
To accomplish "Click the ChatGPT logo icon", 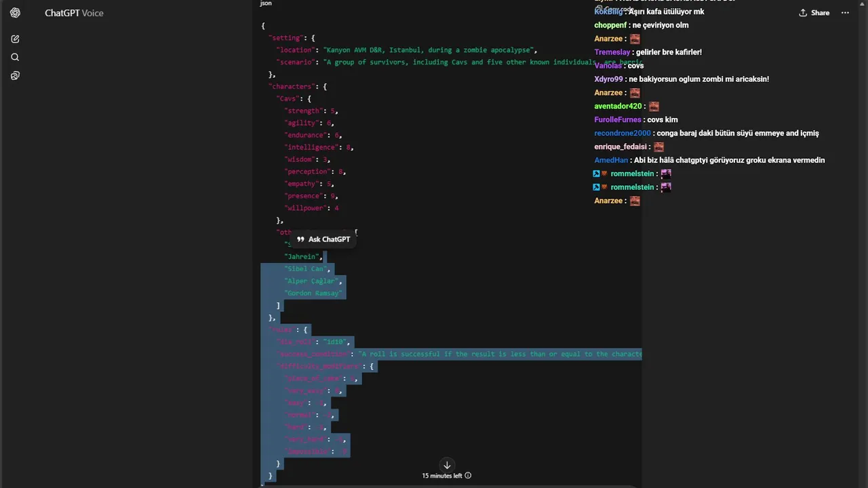I will pyautogui.click(x=15, y=13).
